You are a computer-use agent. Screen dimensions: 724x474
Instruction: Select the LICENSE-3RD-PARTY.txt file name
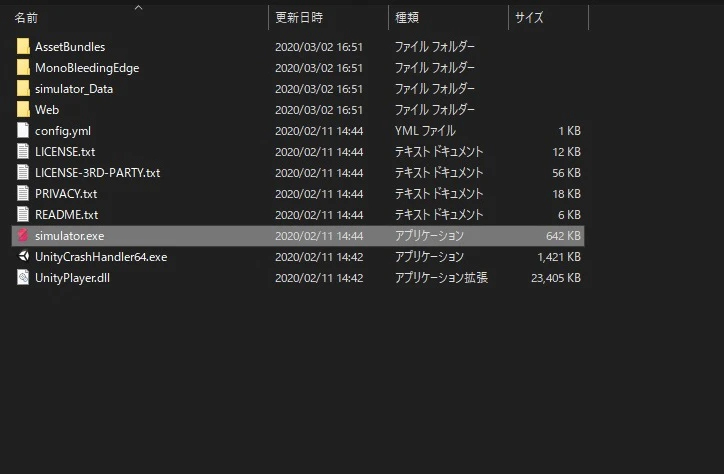coord(97,173)
